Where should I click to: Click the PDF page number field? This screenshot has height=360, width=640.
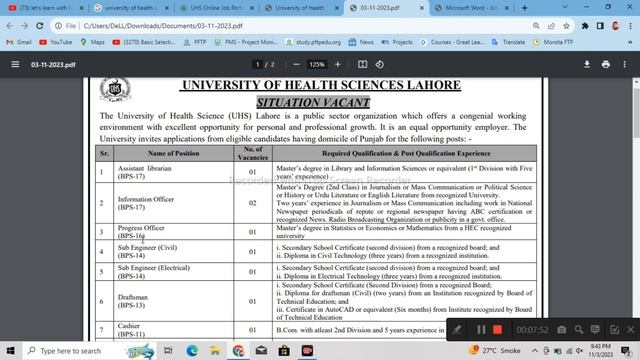pyautogui.click(x=258, y=64)
